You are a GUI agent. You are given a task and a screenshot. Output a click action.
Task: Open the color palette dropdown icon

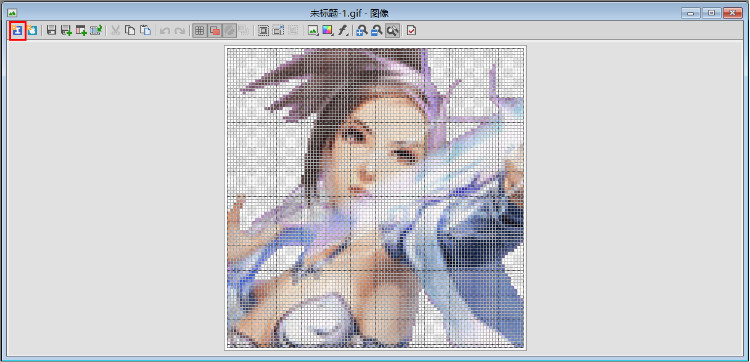(x=328, y=31)
